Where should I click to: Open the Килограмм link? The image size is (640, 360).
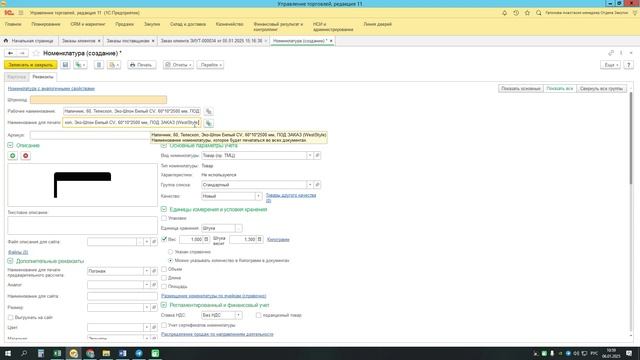click(x=278, y=240)
